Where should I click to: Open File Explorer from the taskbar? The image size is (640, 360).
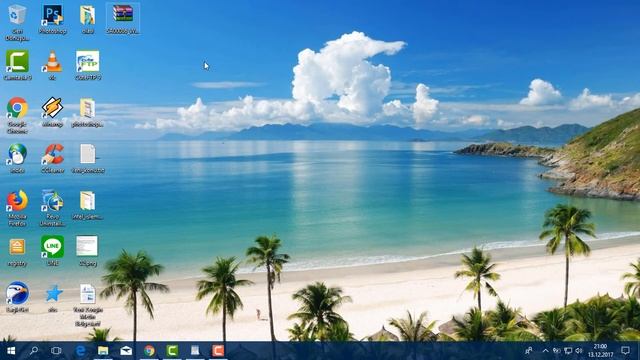tap(103, 351)
